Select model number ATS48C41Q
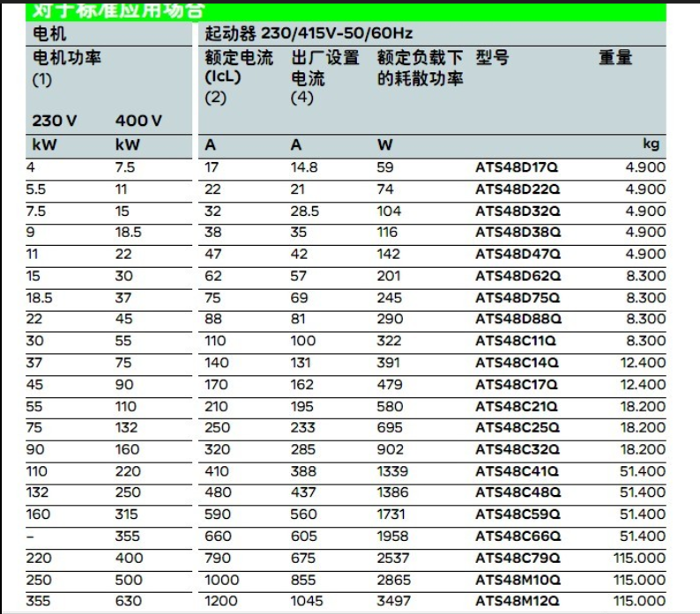Viewport: 700px width, 614px height. [517, 471]
